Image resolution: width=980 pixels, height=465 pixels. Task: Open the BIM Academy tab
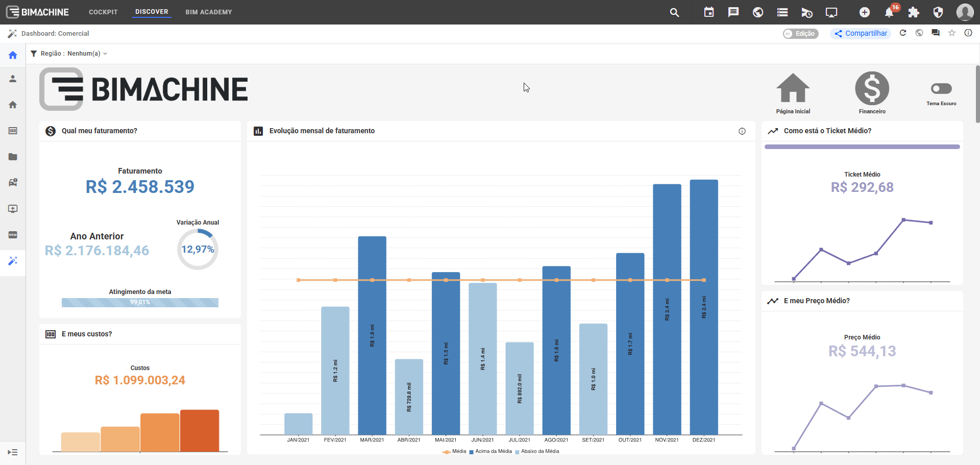pos(208,12)
